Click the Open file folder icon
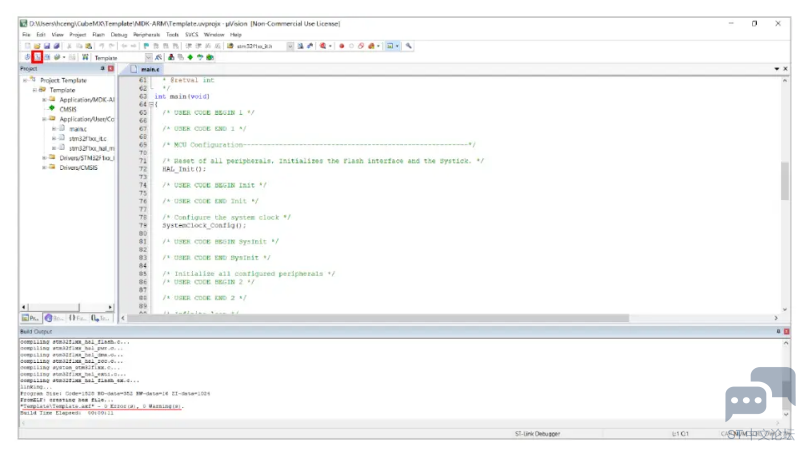Viewport: 804px width, 450px height. pyautogui.click(x=37, y=46)
